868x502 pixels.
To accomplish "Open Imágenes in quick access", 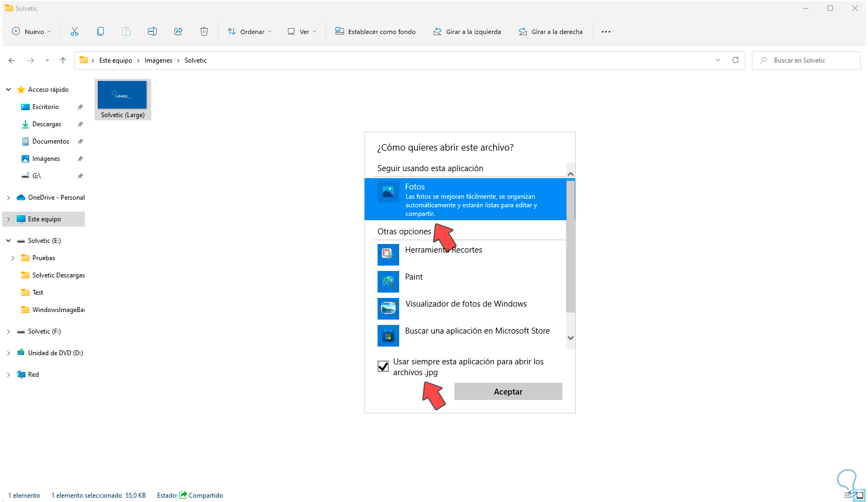I will 46,159.
